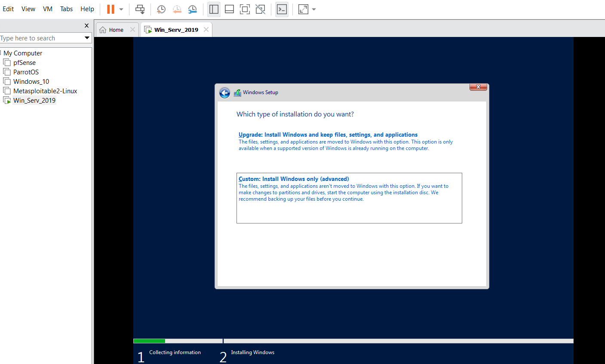
Task: Choose Custom: Install Windows only (advanced)
Action: [x=349, y=198]
